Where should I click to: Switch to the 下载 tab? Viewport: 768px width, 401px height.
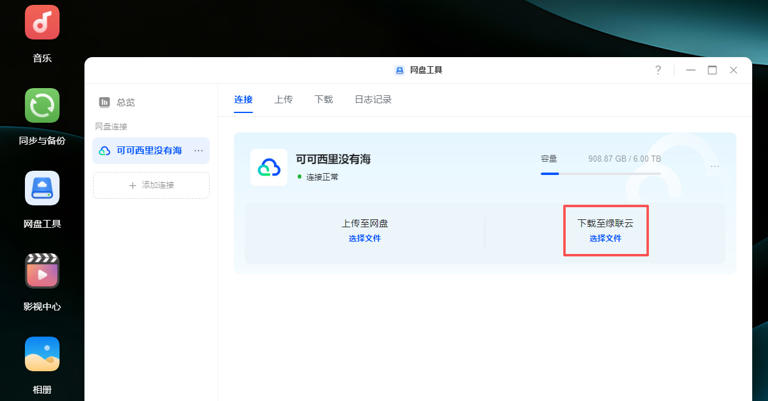coord(323,99)
